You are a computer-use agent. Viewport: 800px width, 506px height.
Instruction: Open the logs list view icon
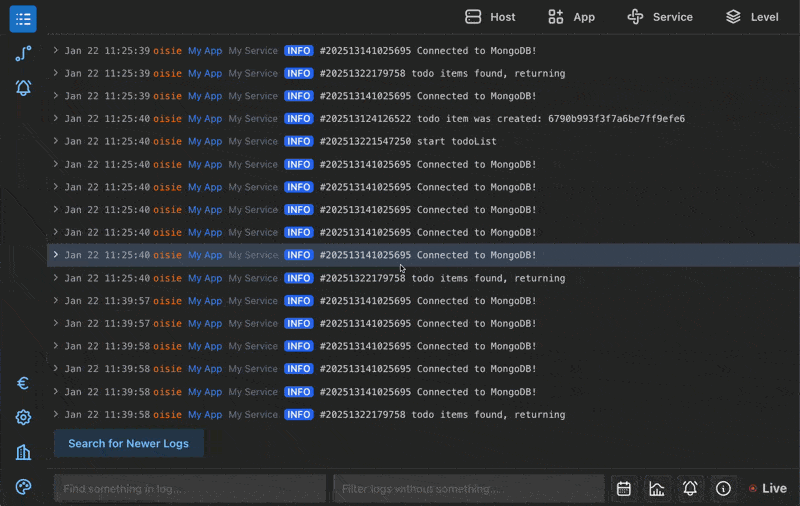click(23, 19)
